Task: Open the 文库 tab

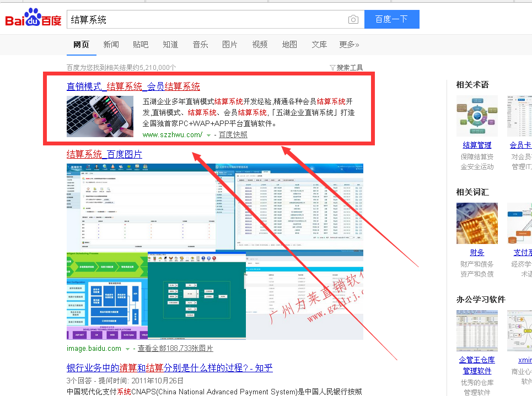Action: (x=319, y=45)
